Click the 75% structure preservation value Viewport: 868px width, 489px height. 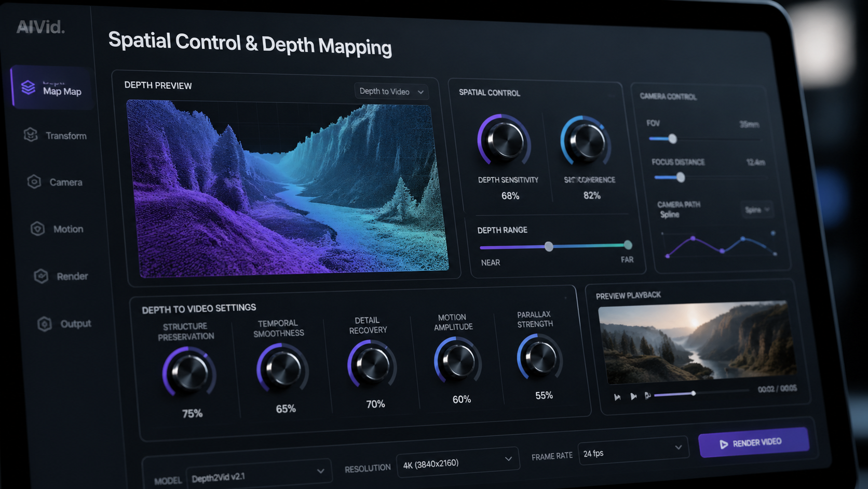click(x=192, y=414)
